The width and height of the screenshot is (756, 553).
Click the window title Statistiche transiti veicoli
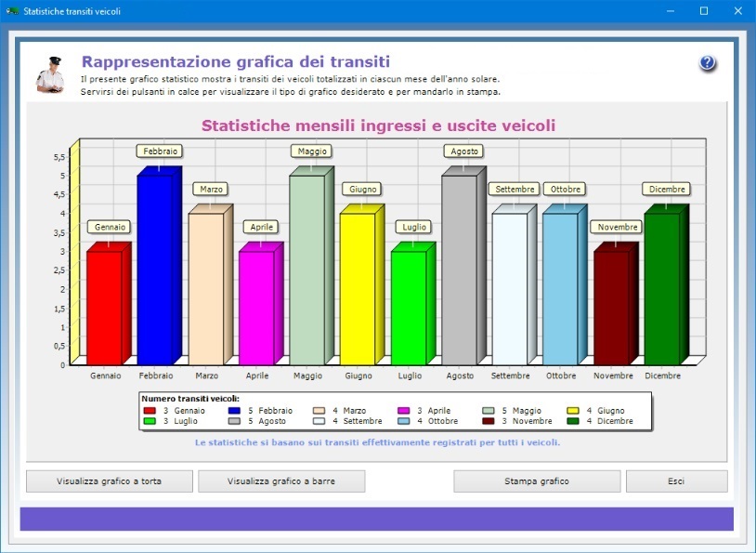[72, 11]
